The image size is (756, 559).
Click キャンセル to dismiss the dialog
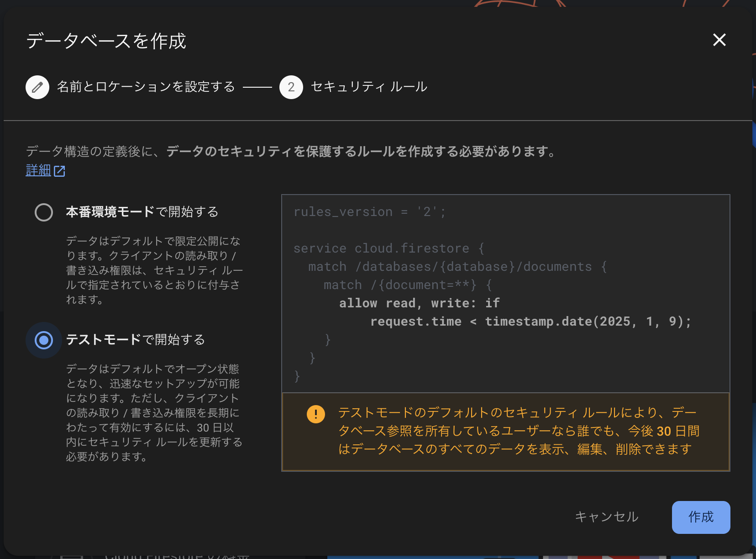click(607, 517)
